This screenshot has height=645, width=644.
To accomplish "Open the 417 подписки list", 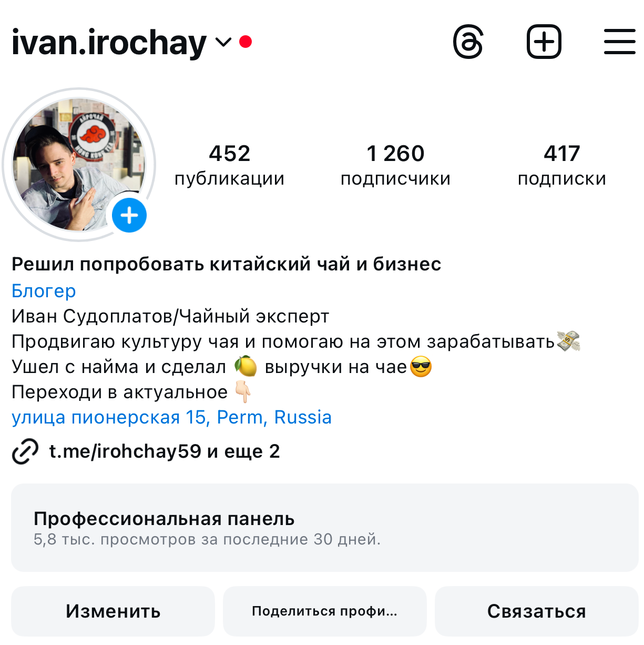I will pyautogui.click(x=561, y=165).
